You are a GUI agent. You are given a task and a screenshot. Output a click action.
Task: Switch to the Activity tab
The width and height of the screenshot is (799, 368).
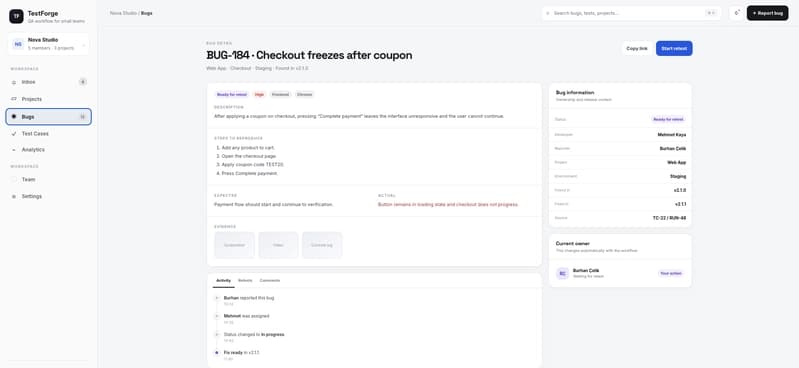(223, 280)
